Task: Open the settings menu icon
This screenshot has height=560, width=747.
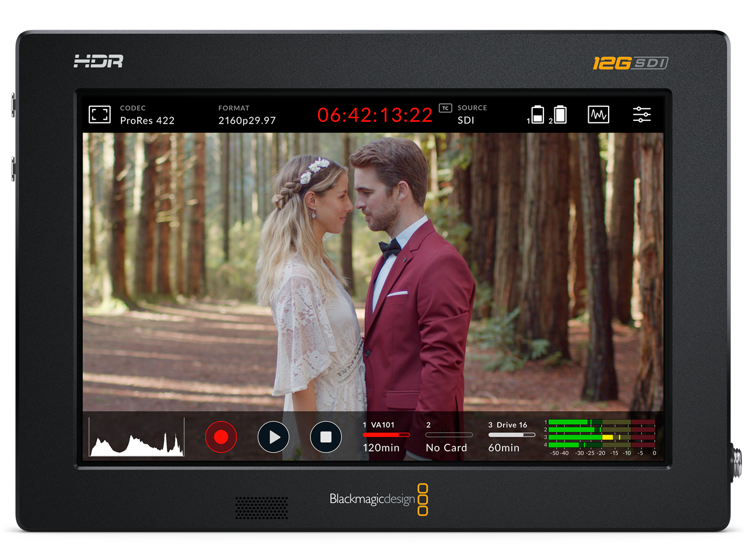Action: tap(642, 115)
